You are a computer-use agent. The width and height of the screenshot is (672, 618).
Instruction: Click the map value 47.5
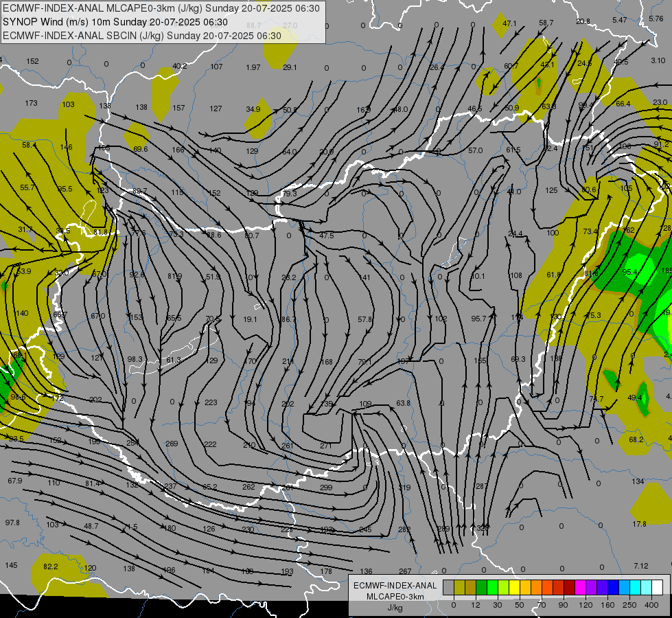point(327,236)
